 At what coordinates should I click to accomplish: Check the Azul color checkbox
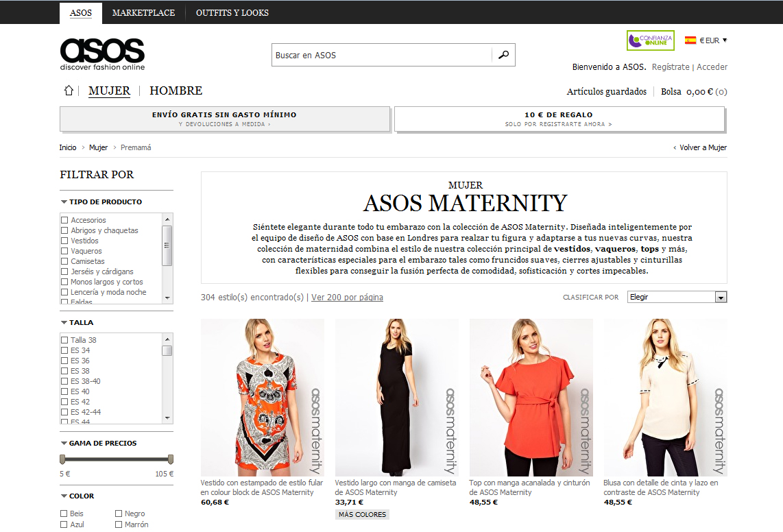64,524
